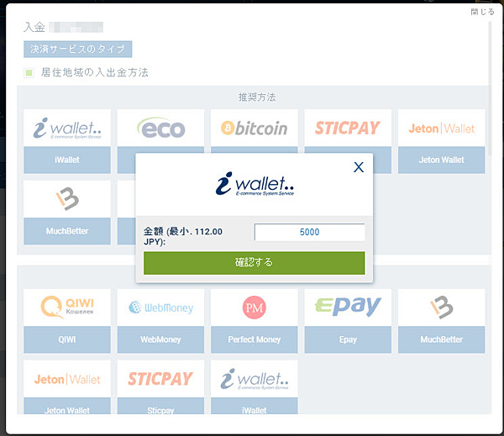This screenshot has width=504, height=436.
Task: Click the iWallet logo inside the popup
Action: tap(255, 184)
